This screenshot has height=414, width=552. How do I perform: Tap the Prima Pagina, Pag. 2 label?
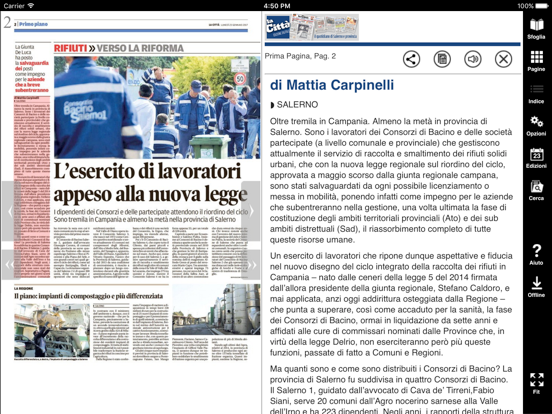[300, 56]
